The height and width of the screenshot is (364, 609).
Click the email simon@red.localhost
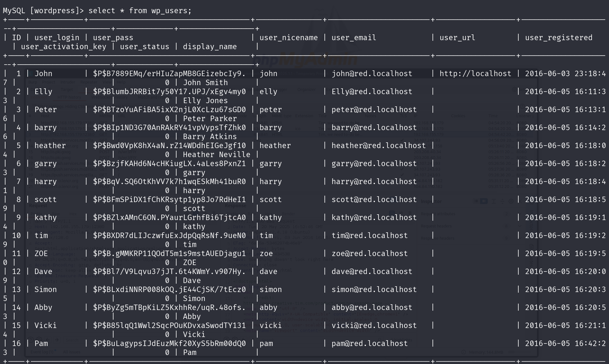[x=374, y=289]
